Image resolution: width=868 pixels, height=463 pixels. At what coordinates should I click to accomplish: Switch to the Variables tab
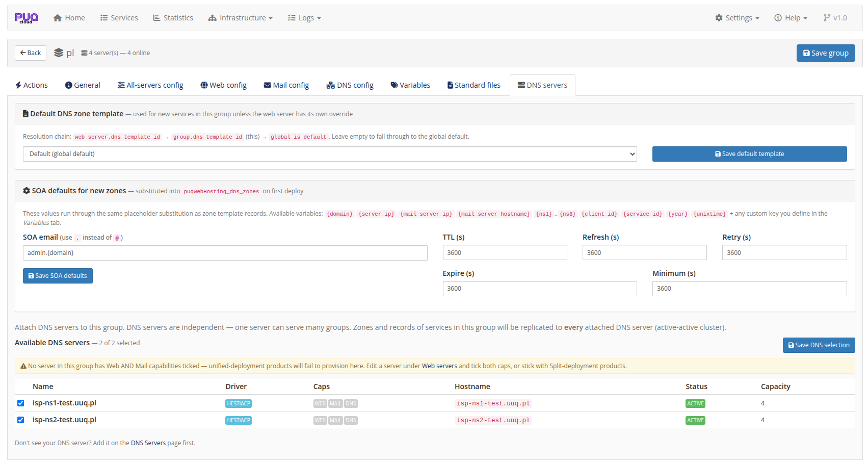410,85
